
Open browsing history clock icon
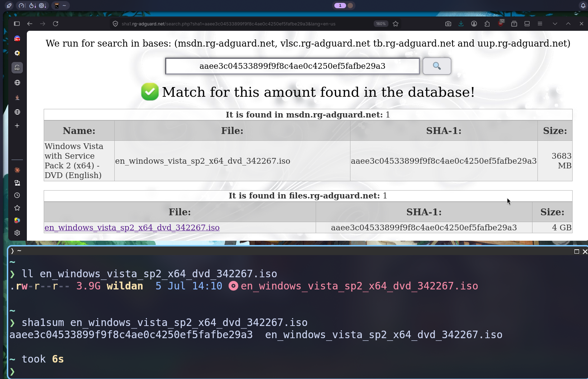[x=17, y=195]
